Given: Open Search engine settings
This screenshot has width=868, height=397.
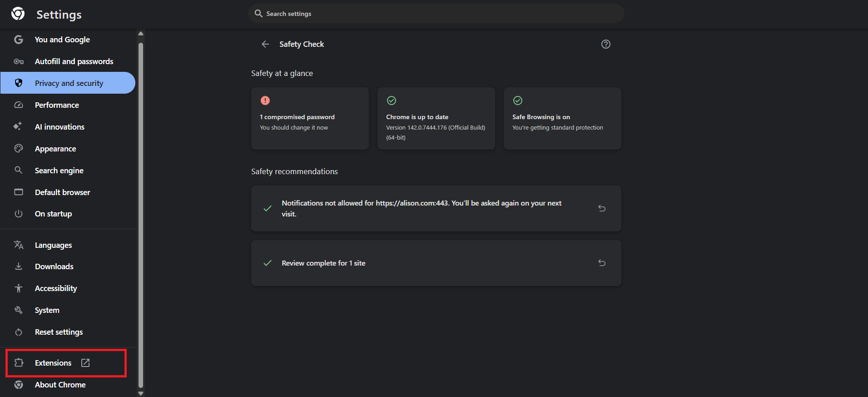Looking at the screenshot, I should (x=59, y=171).
